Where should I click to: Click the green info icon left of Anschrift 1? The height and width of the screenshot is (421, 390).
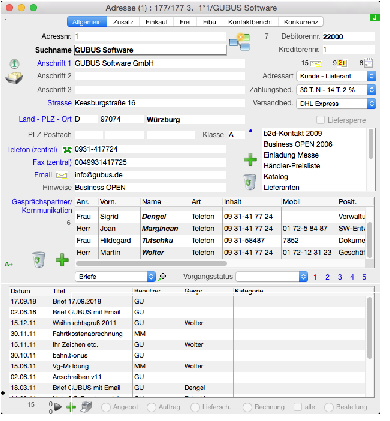14,63
